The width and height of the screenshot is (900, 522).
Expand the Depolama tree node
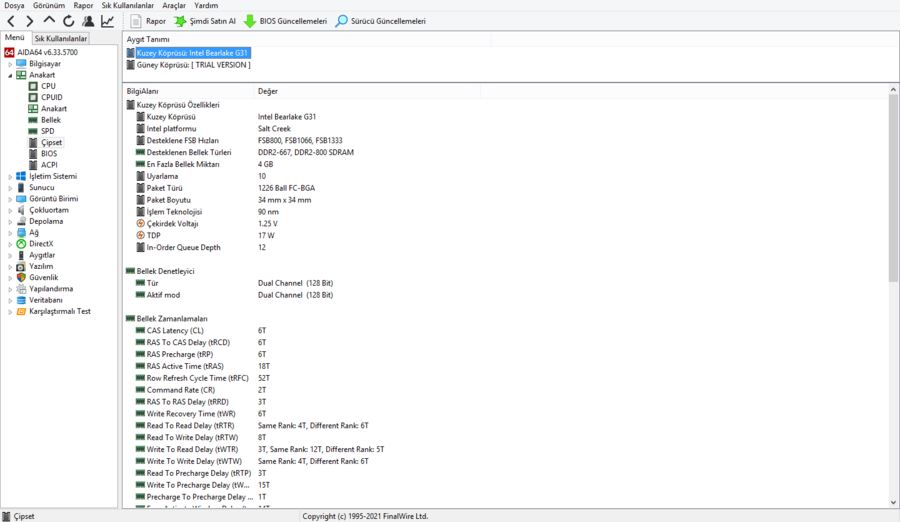click(10, 222)
